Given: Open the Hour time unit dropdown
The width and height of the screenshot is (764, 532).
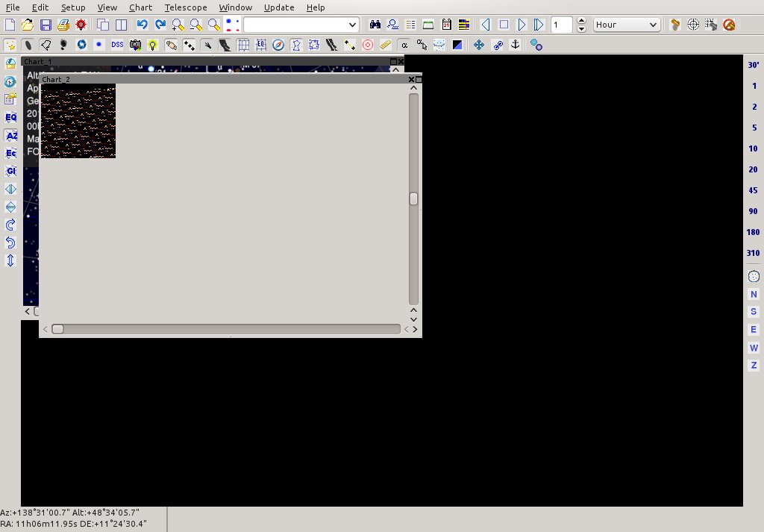Looking at the screenshot, I should click(627, 25).
